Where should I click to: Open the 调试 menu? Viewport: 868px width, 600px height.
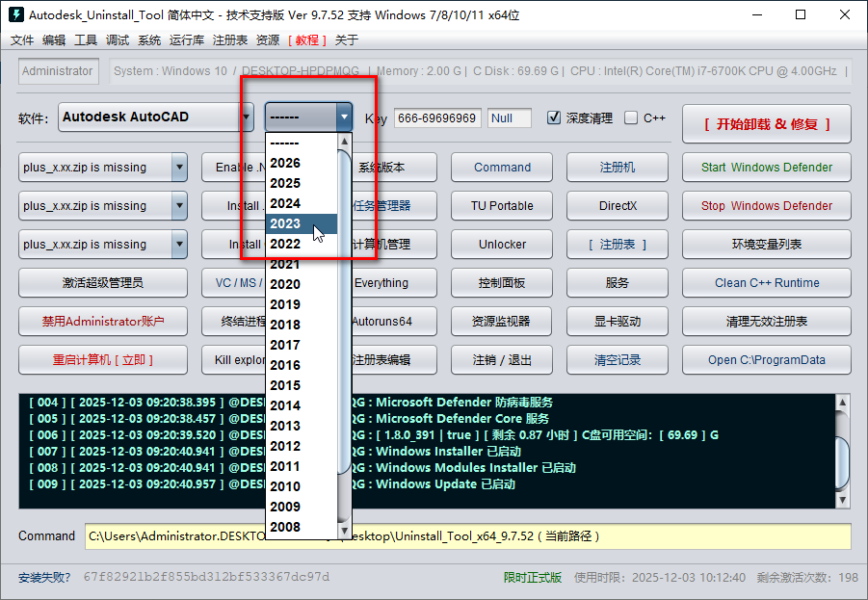[118, 39]
